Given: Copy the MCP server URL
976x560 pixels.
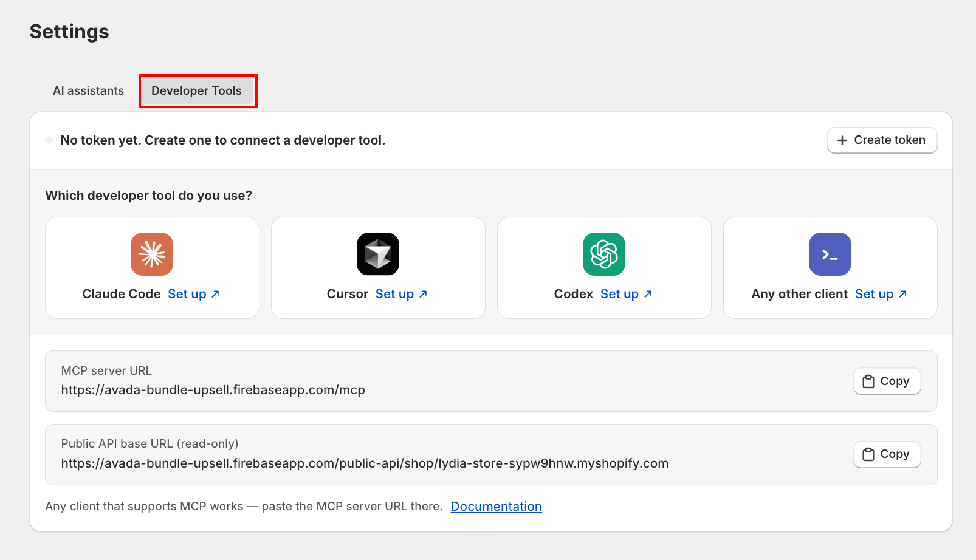Looking at the screenshot, I should [887, 381].
